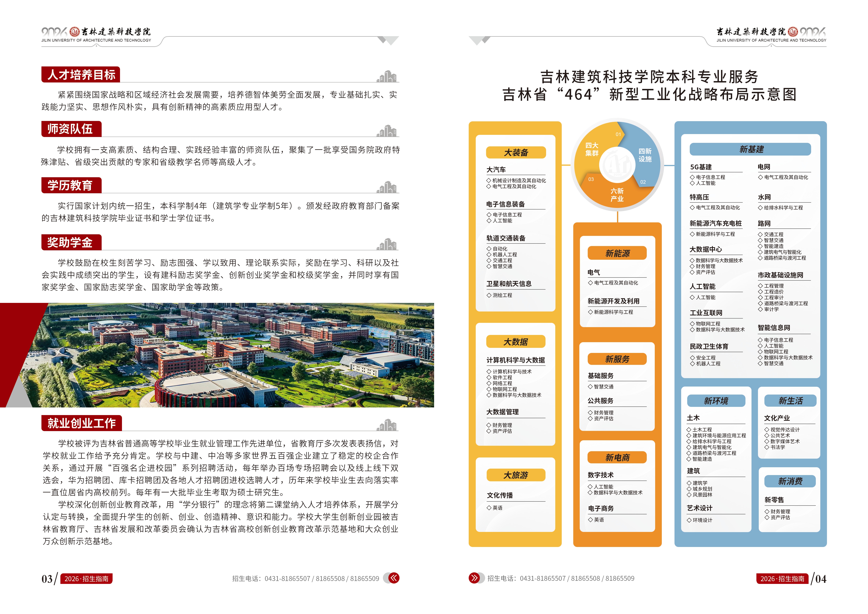
Task: Click the 测绘工程 list item
Action: [499, 295]
